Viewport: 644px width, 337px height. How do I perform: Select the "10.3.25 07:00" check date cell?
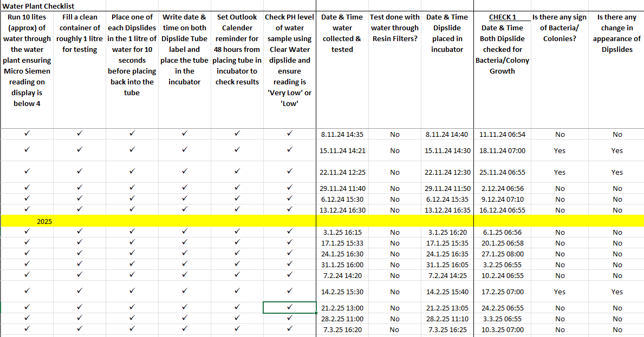click(x=502, y=329)
